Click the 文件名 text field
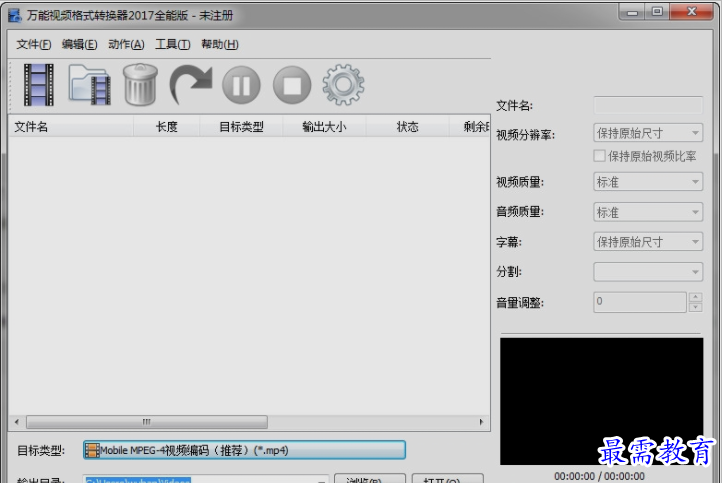 (648, 105)
